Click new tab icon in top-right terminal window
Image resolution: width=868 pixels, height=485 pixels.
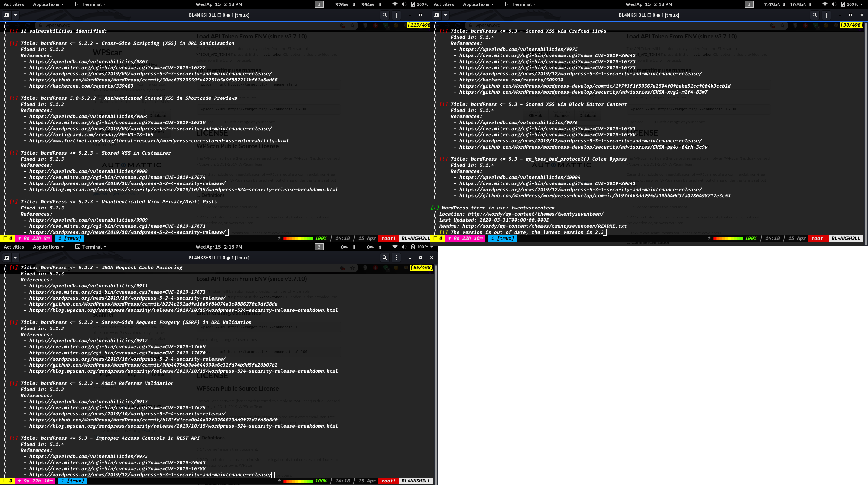tap(437, 15)
